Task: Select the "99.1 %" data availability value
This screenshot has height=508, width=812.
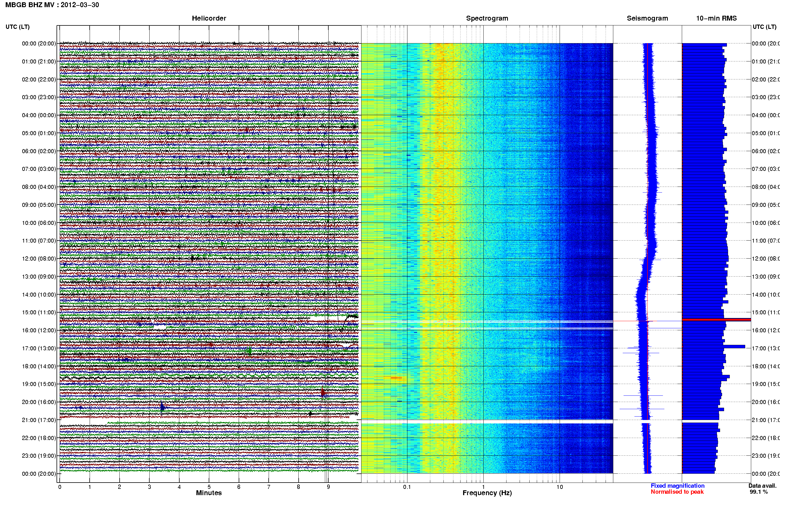Action: (758, 492)
